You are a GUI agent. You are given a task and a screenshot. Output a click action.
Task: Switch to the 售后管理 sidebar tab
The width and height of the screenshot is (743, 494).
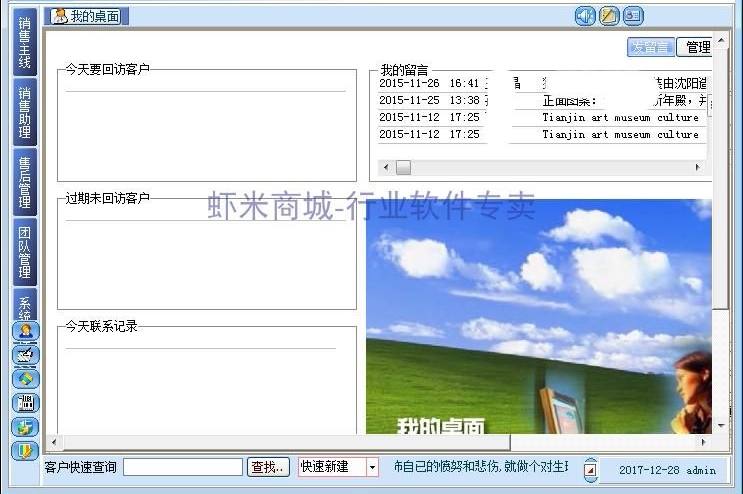(x=25, y=182)
